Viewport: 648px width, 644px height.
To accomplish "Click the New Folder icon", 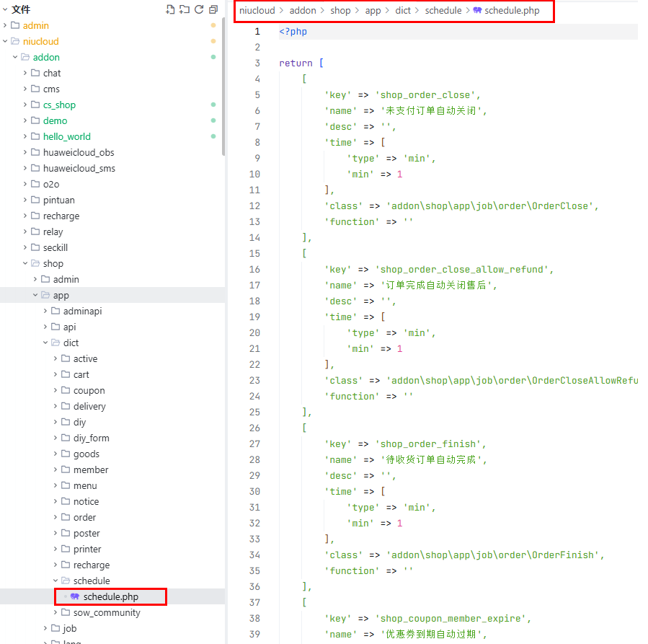I will (185, 9).
